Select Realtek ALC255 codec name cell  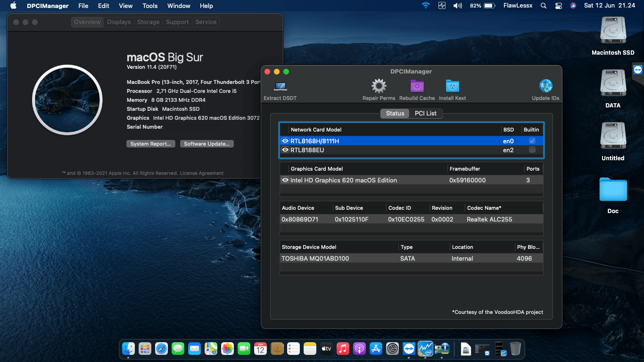(x=489, y=219)
